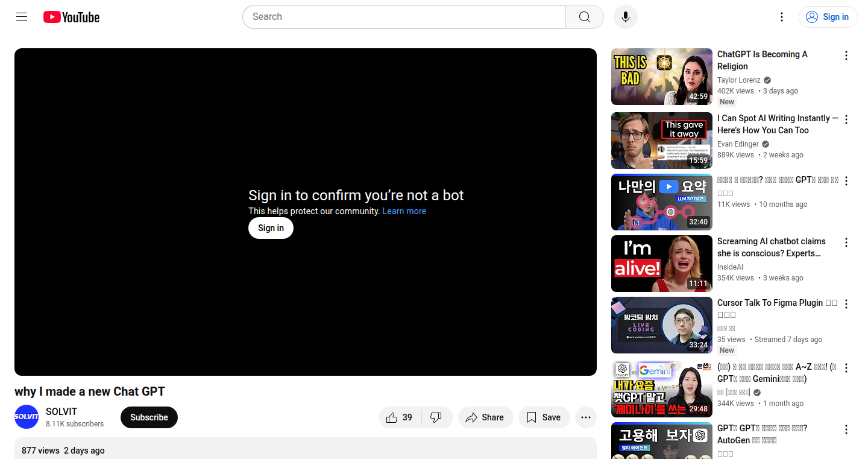Open Taylor Lorenz channel link
Image resolution: width=868 pixels, height=459 pixels.
[739, 80]
